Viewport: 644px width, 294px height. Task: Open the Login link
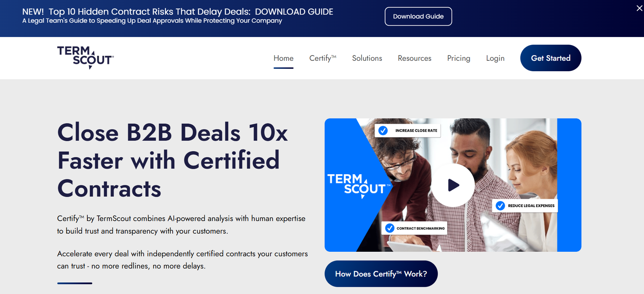click(x=495, y=58)
